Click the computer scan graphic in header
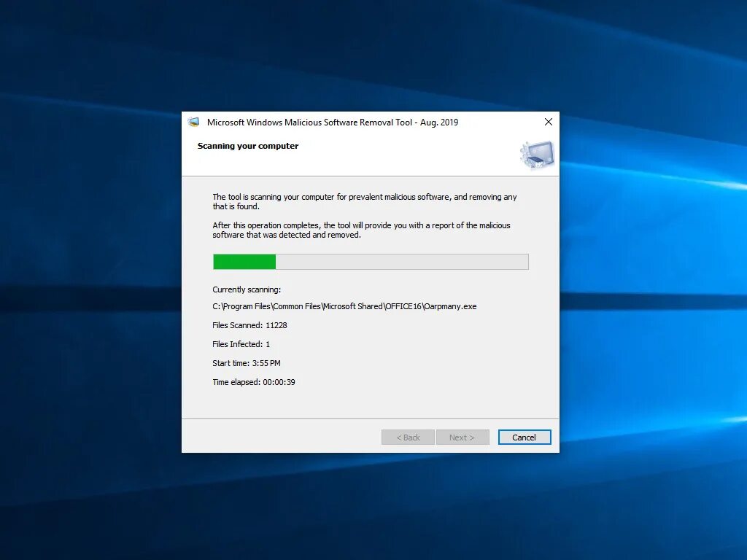Image resolution: width=747 pixels, height=560 pixels. point(538,155)
